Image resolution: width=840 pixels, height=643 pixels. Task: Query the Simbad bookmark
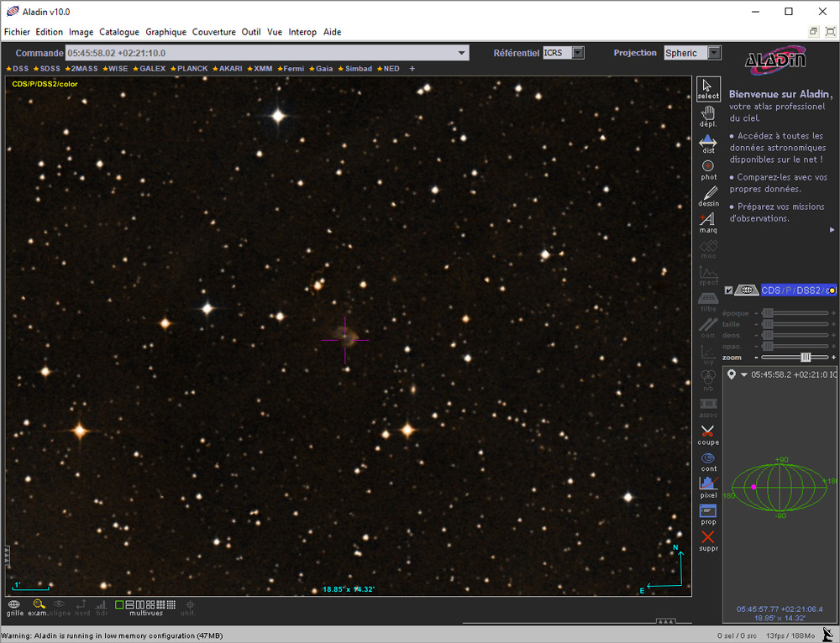tap(354, 69)
